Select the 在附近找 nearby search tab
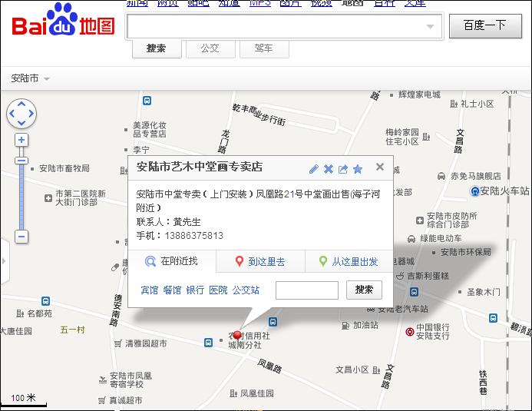The height and width of the screenshot is (411, 532). click(x=172, y=261)
